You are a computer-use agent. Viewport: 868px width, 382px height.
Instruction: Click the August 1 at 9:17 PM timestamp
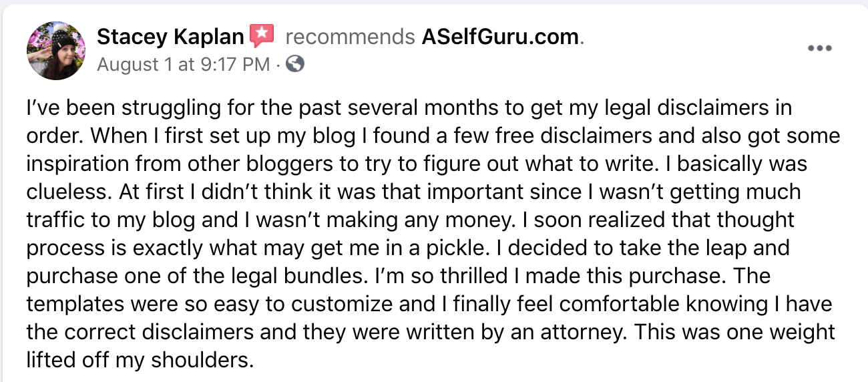pyautogui.click(x=184, y=64)
